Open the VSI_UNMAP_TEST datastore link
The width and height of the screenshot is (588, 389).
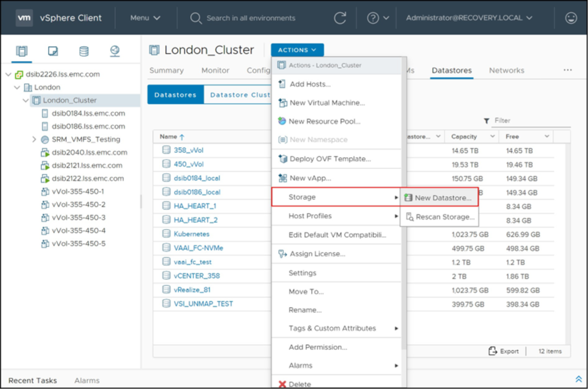coord(203,304)
